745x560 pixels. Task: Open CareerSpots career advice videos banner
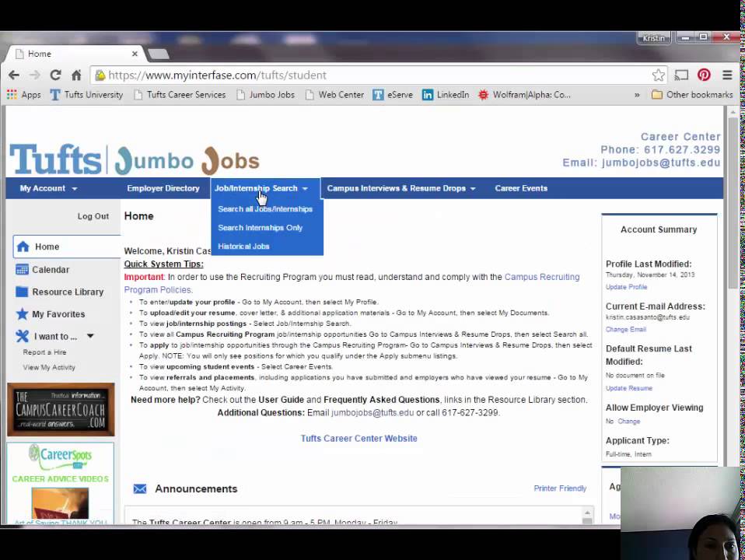[x=61, y=482]
